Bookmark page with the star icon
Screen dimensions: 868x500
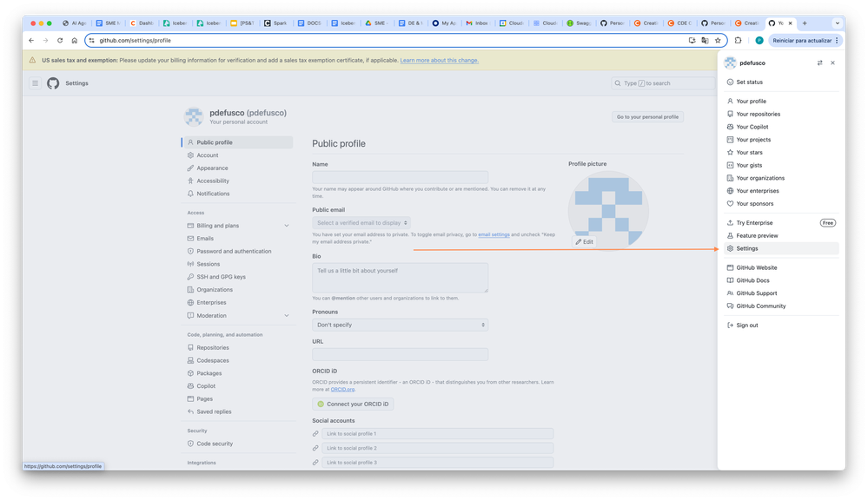coord(718,41)
